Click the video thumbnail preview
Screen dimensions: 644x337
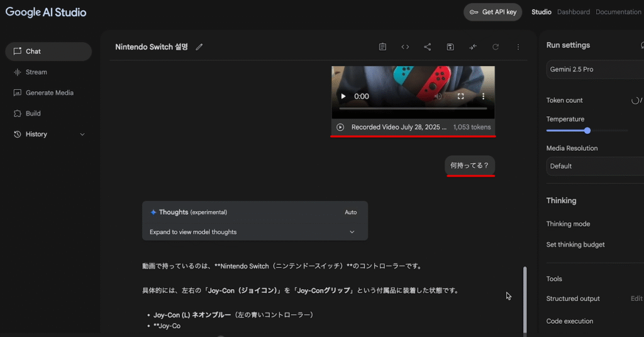[413, 92]
